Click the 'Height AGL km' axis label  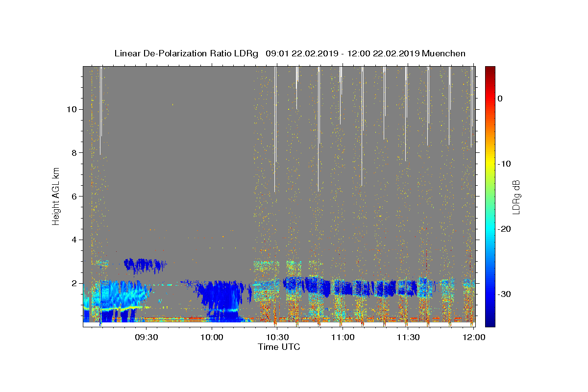point(56,196)
